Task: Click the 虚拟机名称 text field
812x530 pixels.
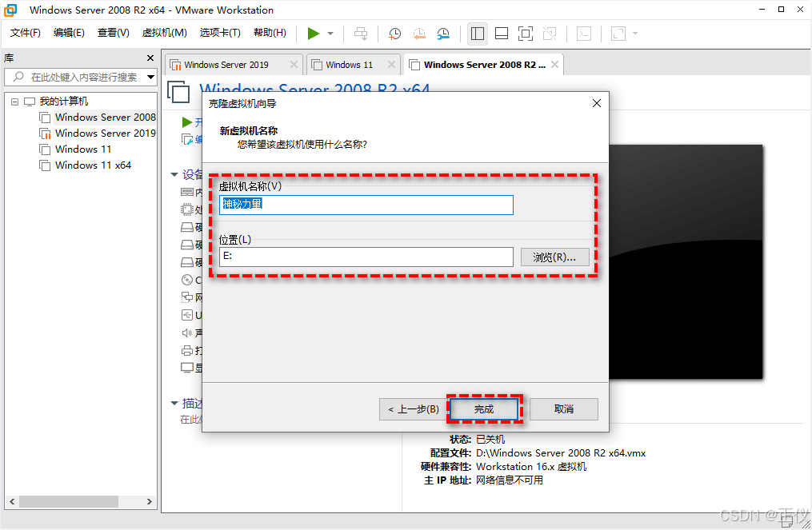Action: click(366, 205)
